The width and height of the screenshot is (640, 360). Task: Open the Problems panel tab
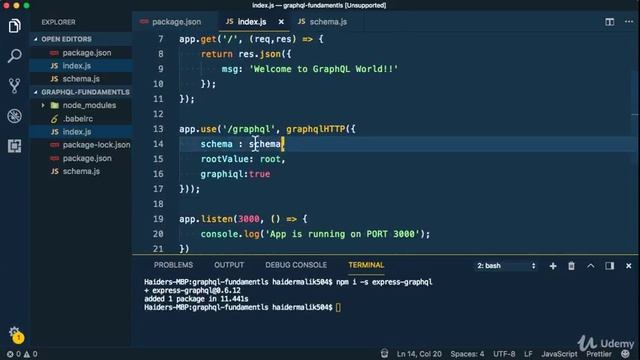pos(173,265)
